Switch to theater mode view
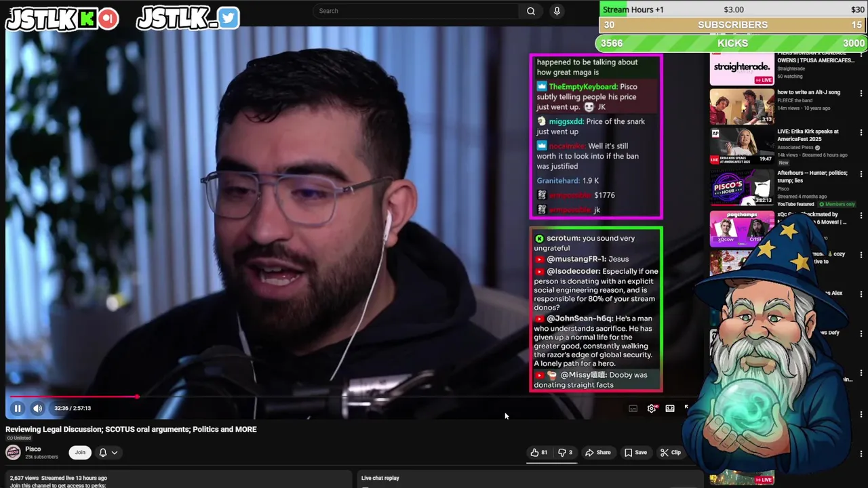This screenshot has height=488, width=868. (x=670, y=408)
